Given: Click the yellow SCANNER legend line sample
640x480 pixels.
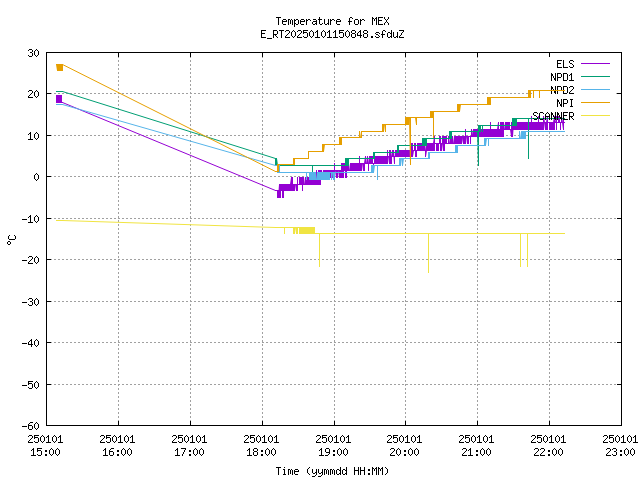Looking at the screenshot, I should pyautogui.click(x=595, y=116).
